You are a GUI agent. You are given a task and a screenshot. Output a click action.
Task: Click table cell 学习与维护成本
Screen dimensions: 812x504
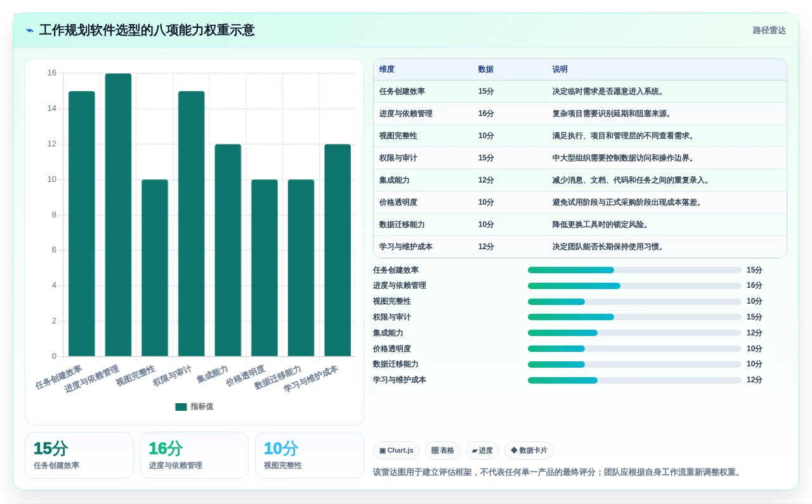point(406,247)
